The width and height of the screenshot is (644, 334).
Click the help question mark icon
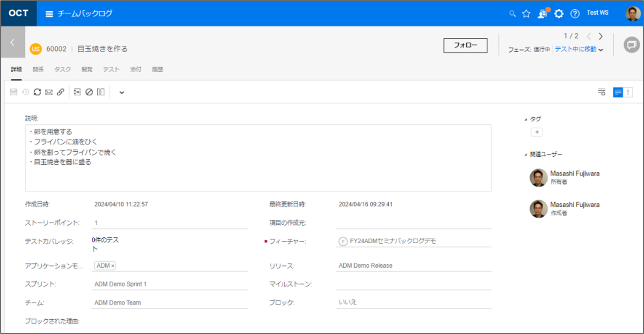point(575,14)
